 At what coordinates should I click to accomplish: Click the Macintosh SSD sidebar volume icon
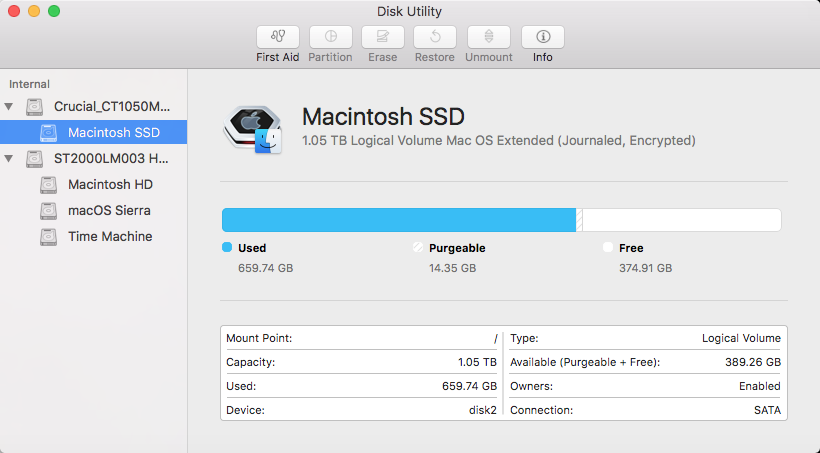point(49,133)
